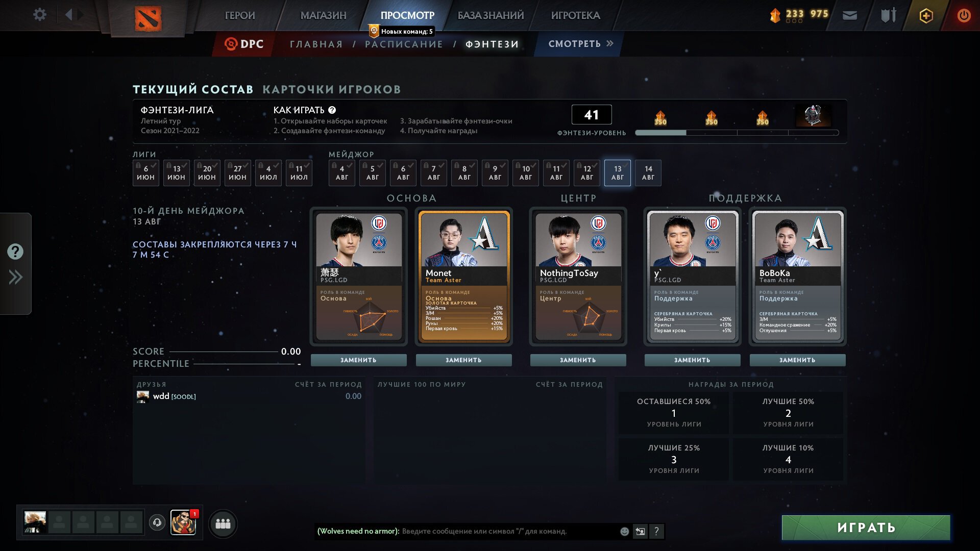Switch to the Карточки игроков tab

[x=331, y=89]
